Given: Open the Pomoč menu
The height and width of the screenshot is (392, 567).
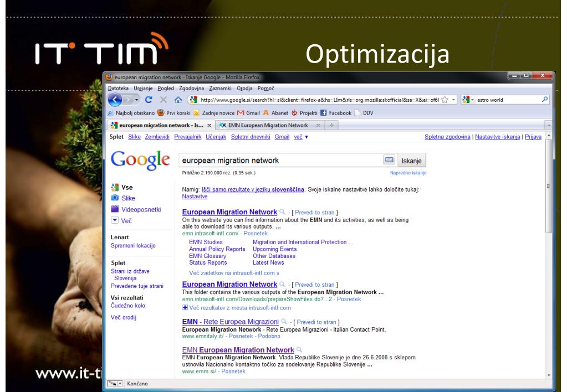Looking at the screenshot, I should pyautogui.click(x=266, y=88).
